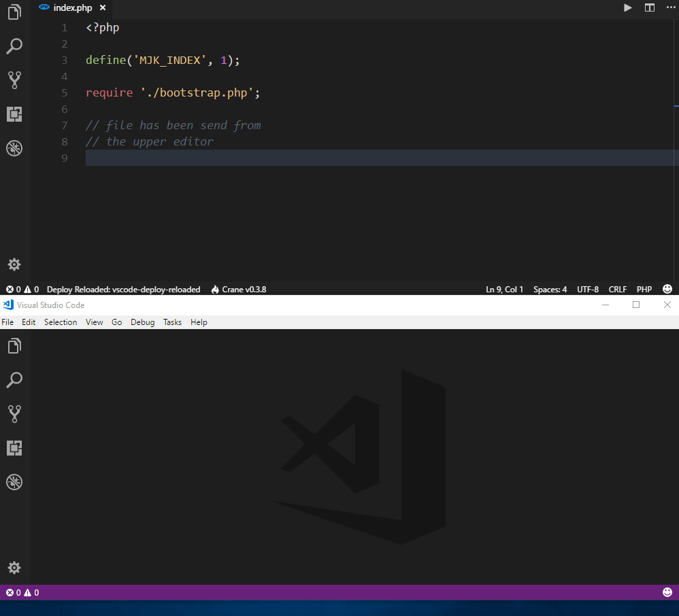This screenshot has height=616, width=679.
Task: Click the Crane v0.3.8 status item
Action: [239, 289]
